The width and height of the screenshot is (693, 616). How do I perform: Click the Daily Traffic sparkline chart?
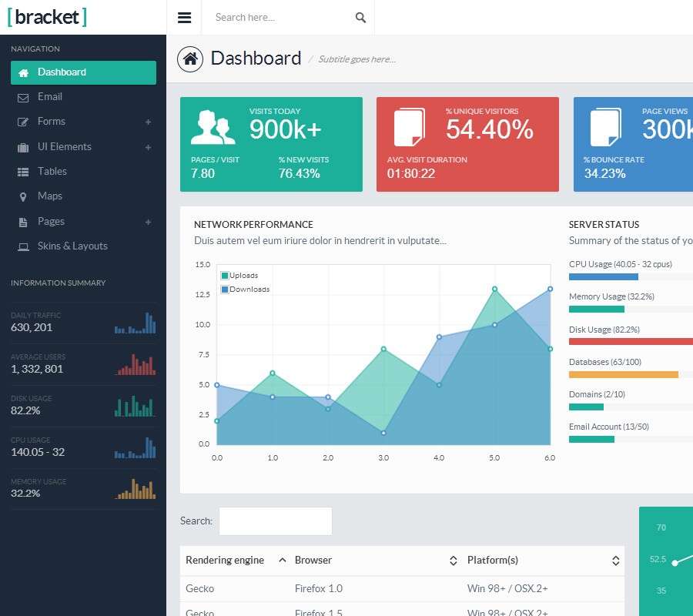coord(136,323)
